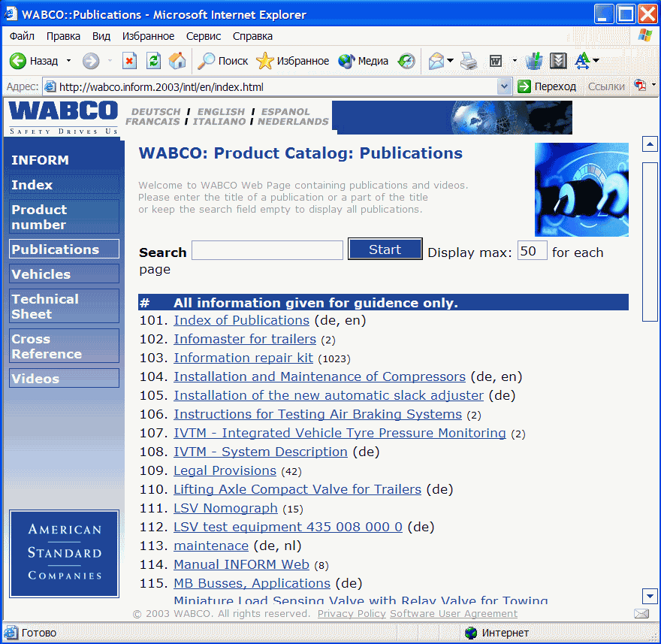This screenshot has height=644, width=661.
Task: Expand the address bar URL dropdown
Action: click(504, 87)
